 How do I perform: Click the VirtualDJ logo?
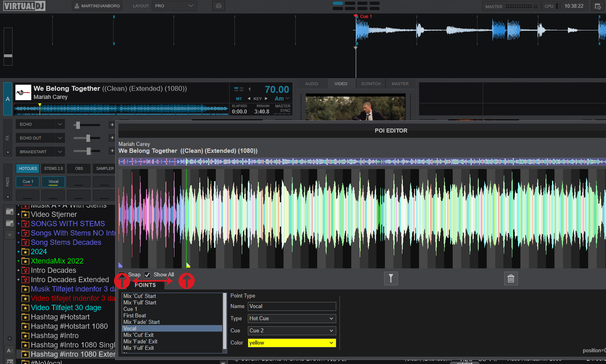(x=24, y=6)
